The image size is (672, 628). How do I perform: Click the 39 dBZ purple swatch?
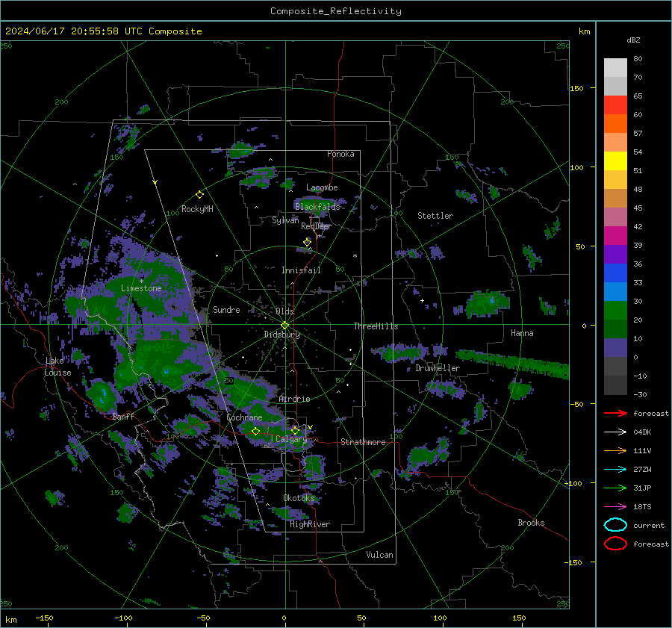click(615, 254)
